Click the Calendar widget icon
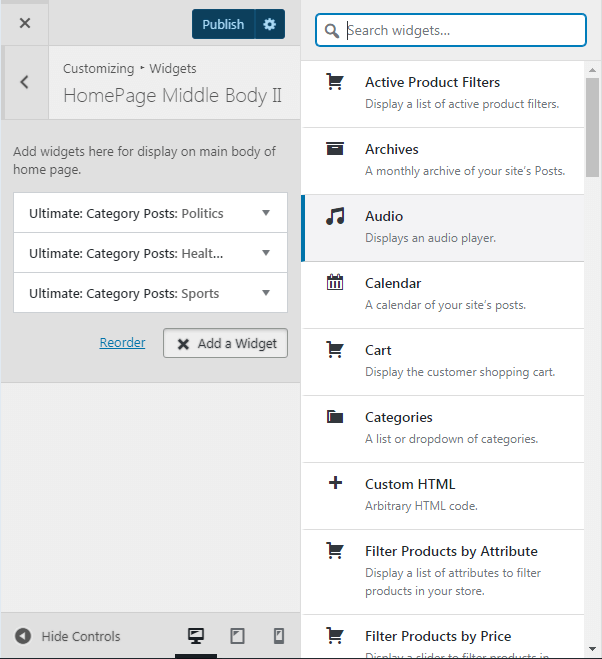Screen dimensions: 602x659 pyautogui.click(x=335, y=282)
